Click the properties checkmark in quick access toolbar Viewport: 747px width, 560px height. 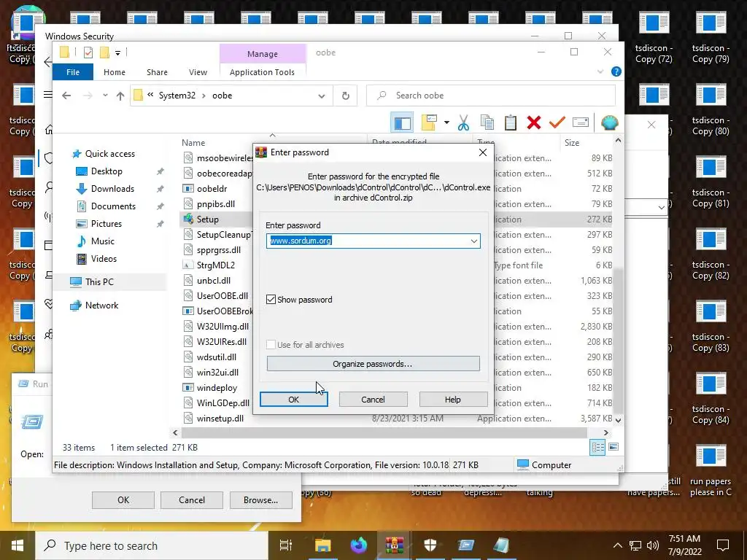click(88, 52)
